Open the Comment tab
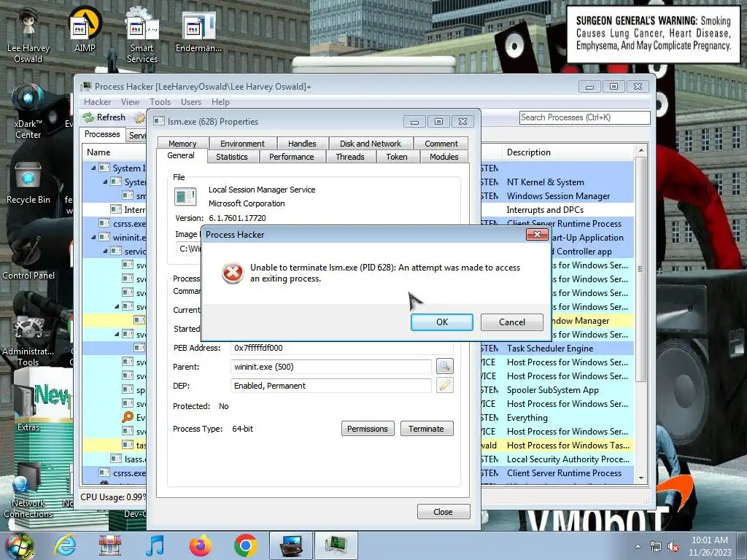 coord(441,144)
